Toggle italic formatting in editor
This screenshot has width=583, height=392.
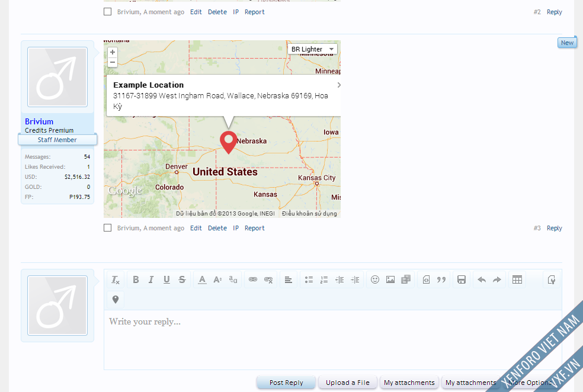(151, 279)
